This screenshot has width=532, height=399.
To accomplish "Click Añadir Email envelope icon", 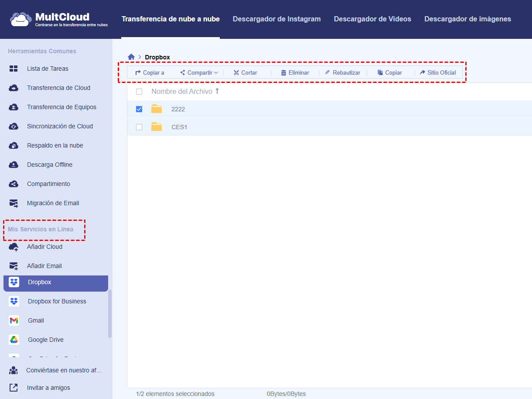I will click(14, 266).
